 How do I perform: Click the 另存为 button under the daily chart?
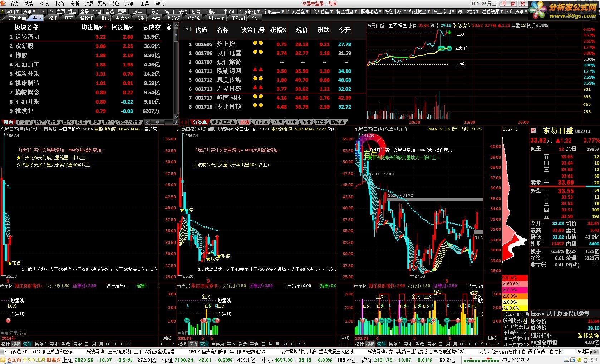395,344
